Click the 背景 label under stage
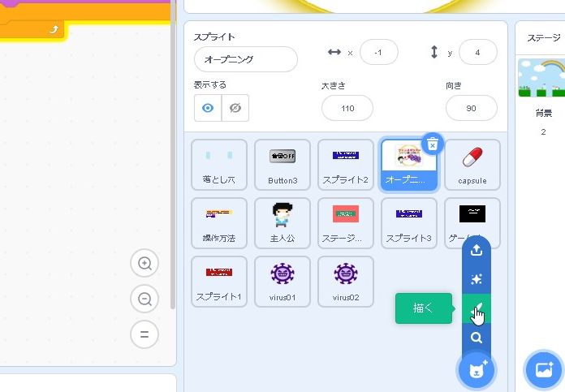The height and width of the screenshot is (392, 565). click(x=543, y=113)
